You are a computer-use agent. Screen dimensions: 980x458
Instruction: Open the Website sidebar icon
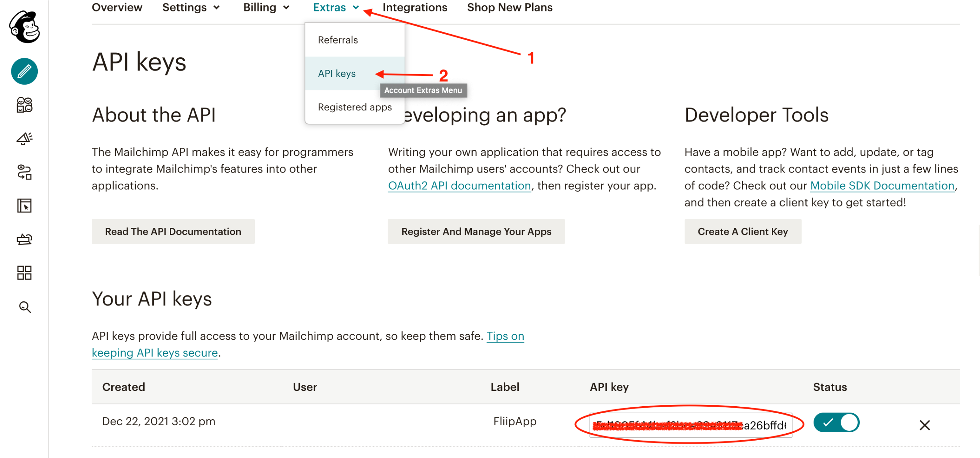24,206
